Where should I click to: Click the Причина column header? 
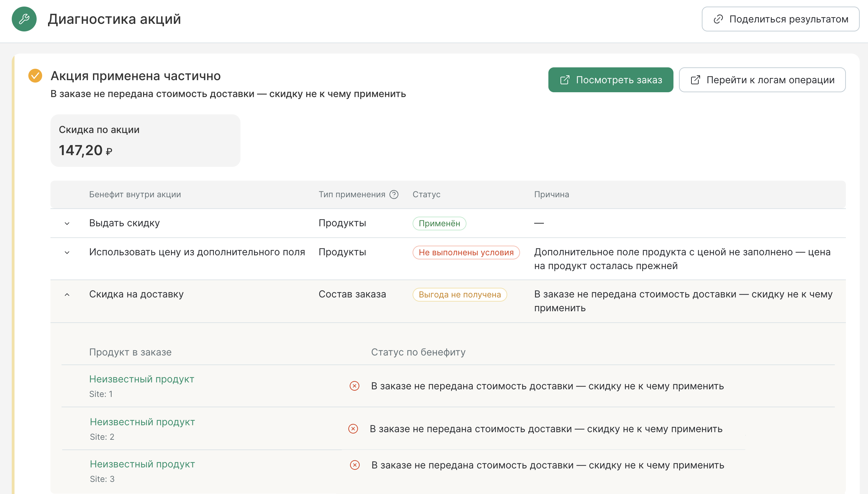point(551,194)
